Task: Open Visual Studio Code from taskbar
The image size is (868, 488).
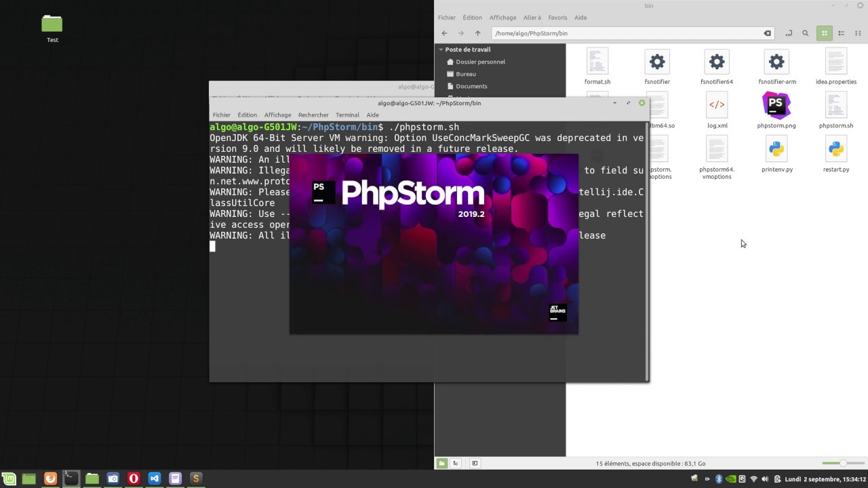Action: pyautogui.click(x=155, y=479)
